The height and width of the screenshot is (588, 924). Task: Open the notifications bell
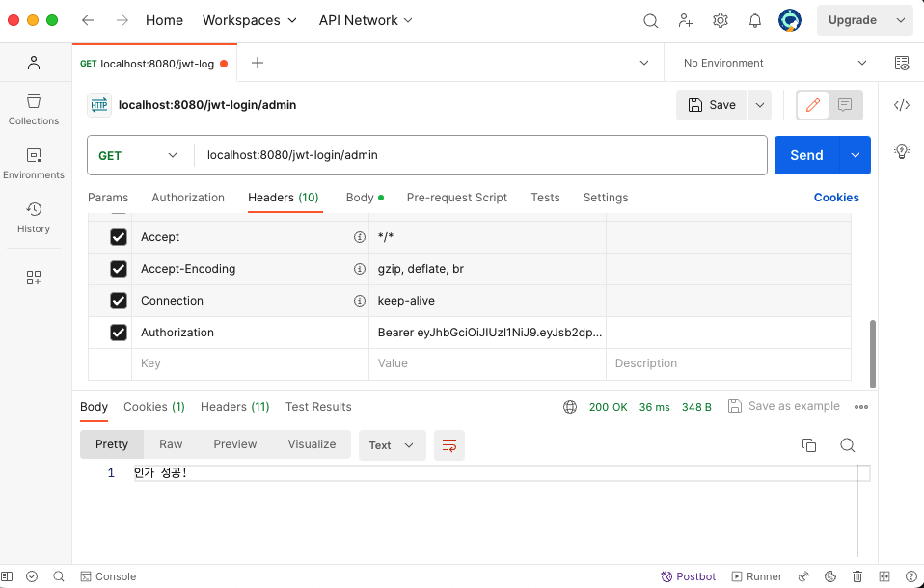tap(755, 20)
